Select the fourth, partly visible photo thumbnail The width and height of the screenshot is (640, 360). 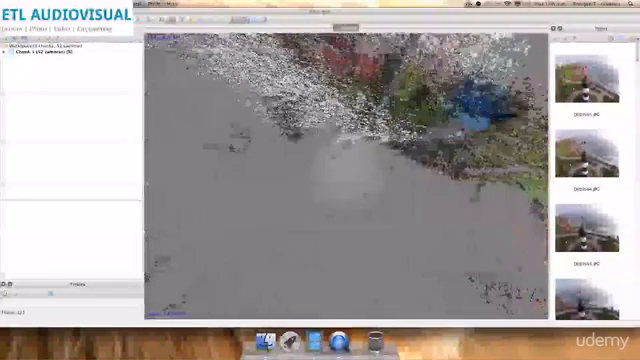click(587, 299)
